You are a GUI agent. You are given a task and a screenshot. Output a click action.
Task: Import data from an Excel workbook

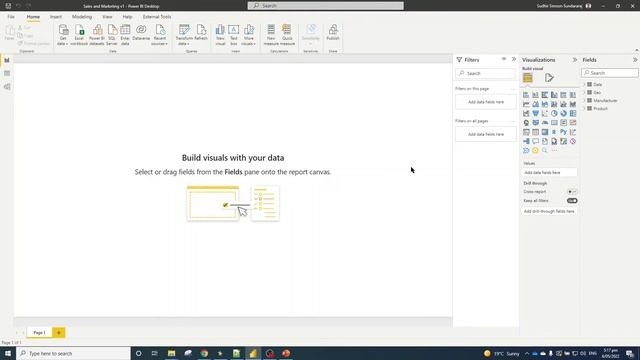tap(79, 35)
